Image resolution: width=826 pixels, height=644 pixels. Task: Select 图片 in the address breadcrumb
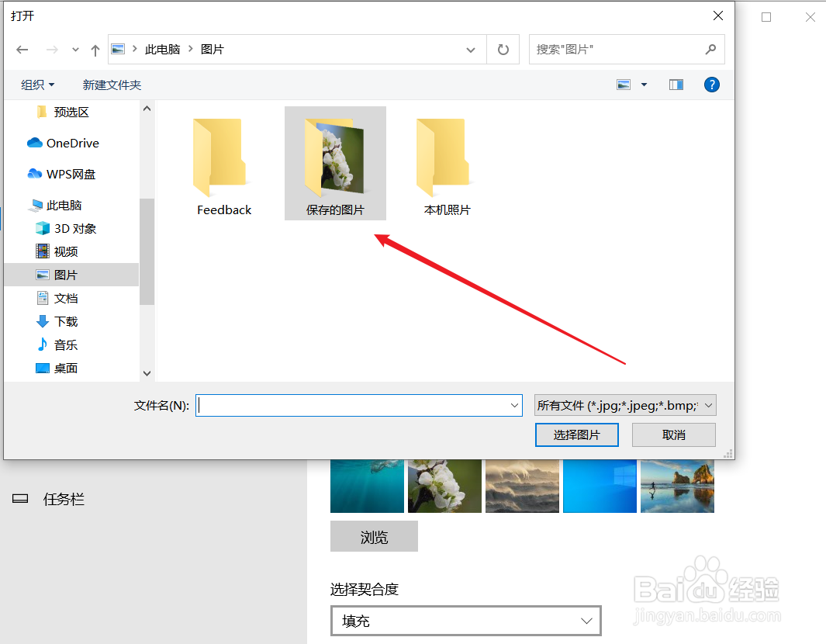(213, 50)
